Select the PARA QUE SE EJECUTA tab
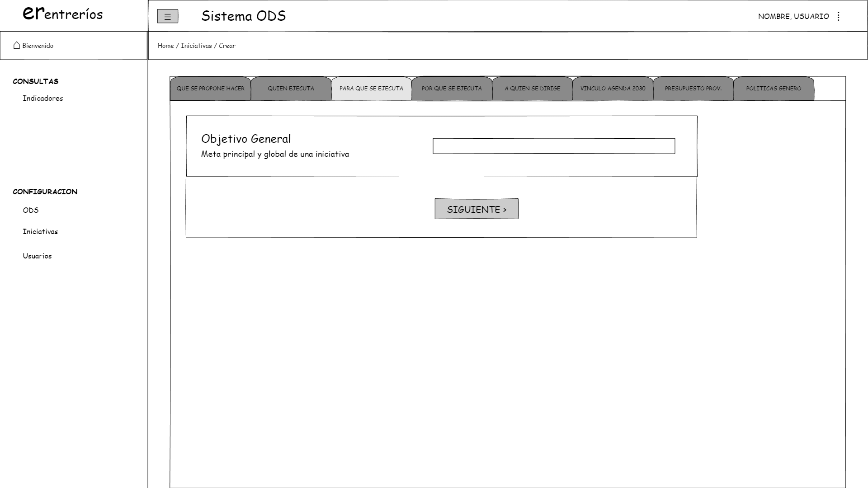Image resolution: width=868 pixels, height=488 pixels. (x=371, y=89)
